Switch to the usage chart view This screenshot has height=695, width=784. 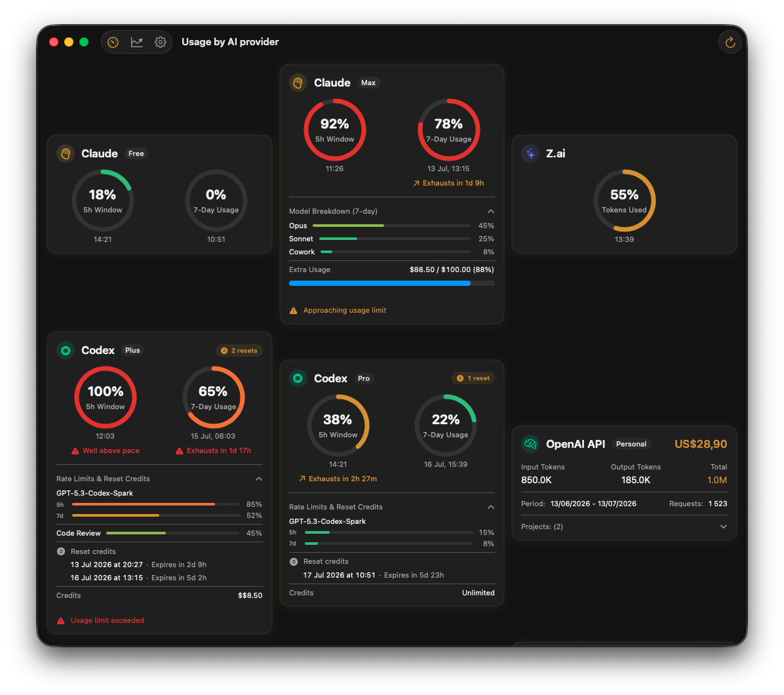136,42
